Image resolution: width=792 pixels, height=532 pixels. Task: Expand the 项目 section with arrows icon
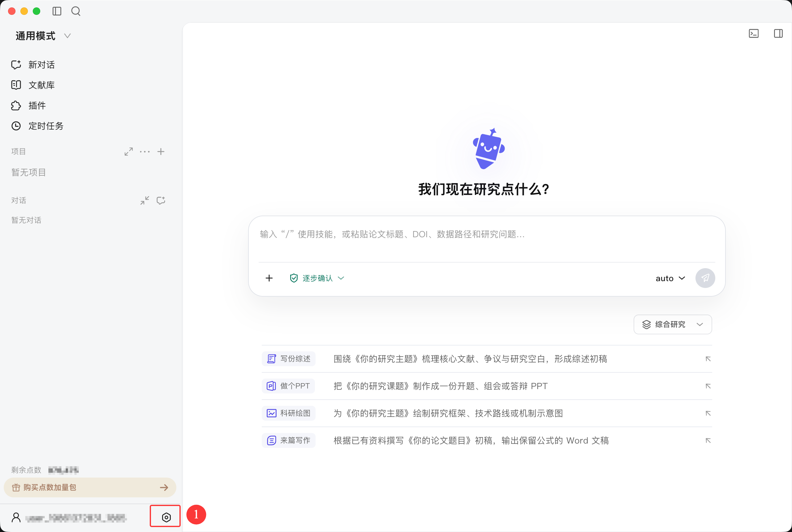click(129, 152)
